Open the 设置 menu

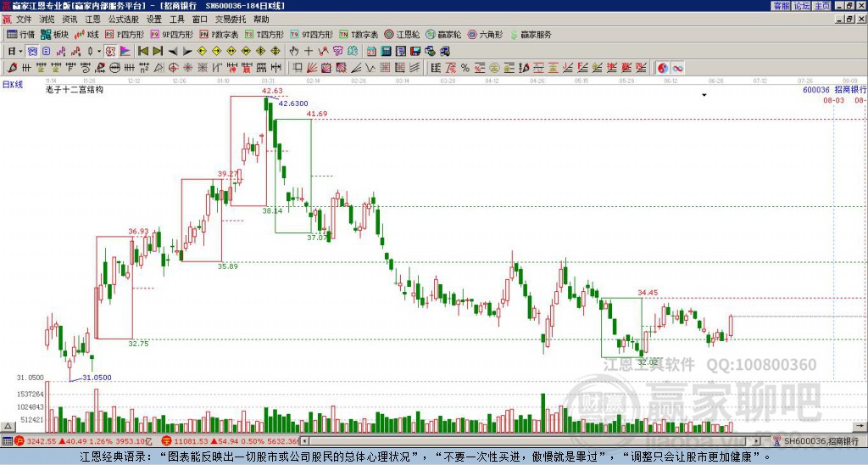[x=154, y=20]
